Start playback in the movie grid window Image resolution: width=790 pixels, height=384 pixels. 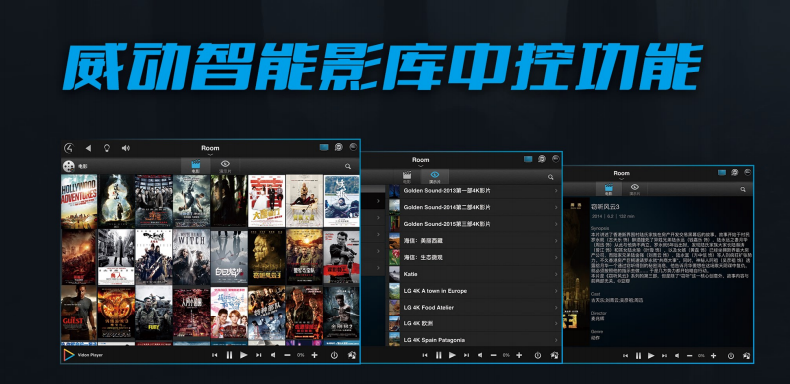point(244,355)
